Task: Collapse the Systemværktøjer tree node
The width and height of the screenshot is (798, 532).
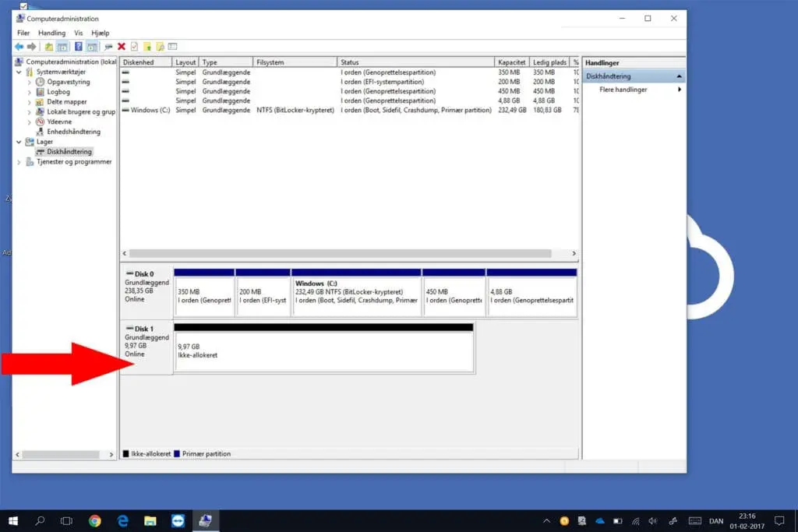Action: click(x=19, y=72)
